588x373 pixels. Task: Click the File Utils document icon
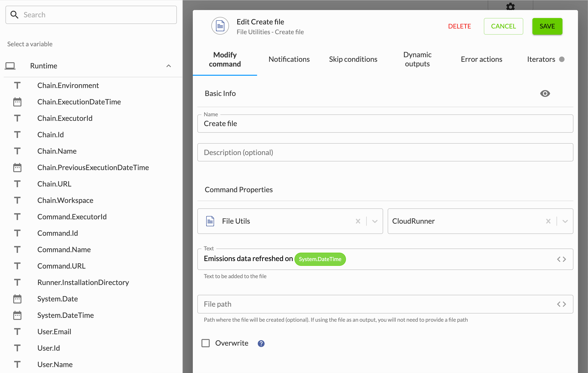pyautogui.click(x=210, y=221)
